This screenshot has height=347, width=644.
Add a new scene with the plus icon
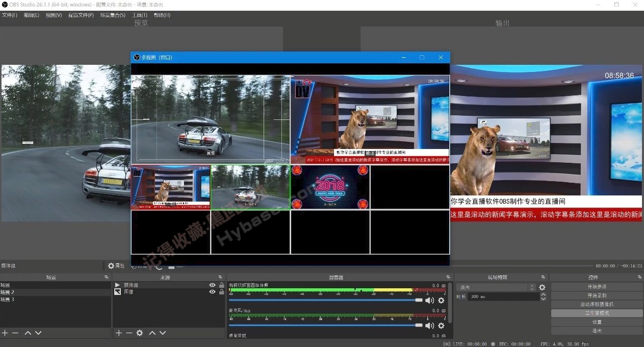tap(6, 333)
